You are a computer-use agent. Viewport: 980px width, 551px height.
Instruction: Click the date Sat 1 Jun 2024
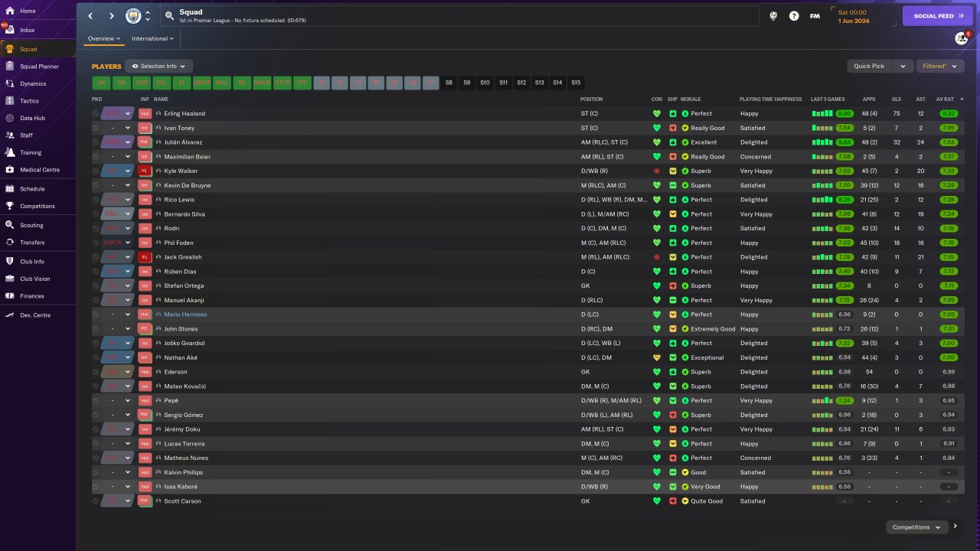[x=854, y=16]
